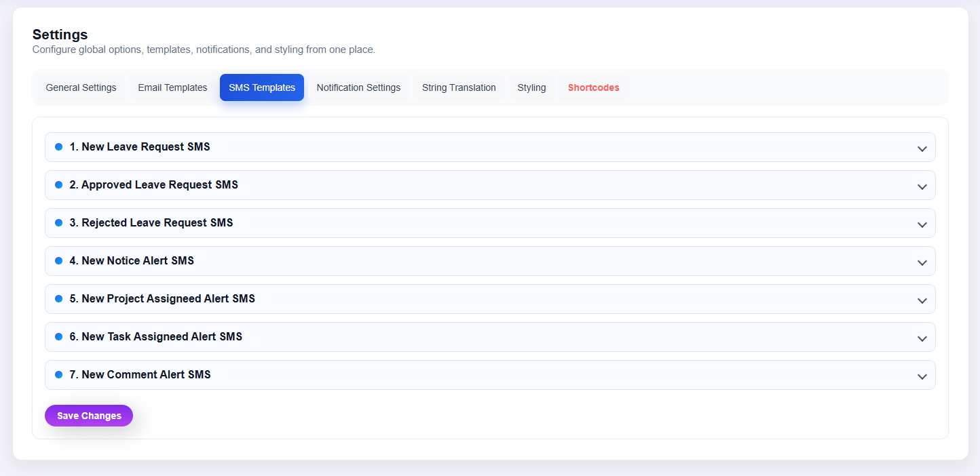Expand chevron for Approved Leave Request SMS

pos(922,186)
